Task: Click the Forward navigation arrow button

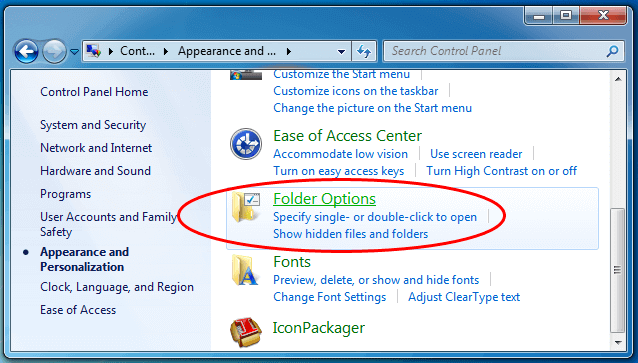Action: pos(55,52)
